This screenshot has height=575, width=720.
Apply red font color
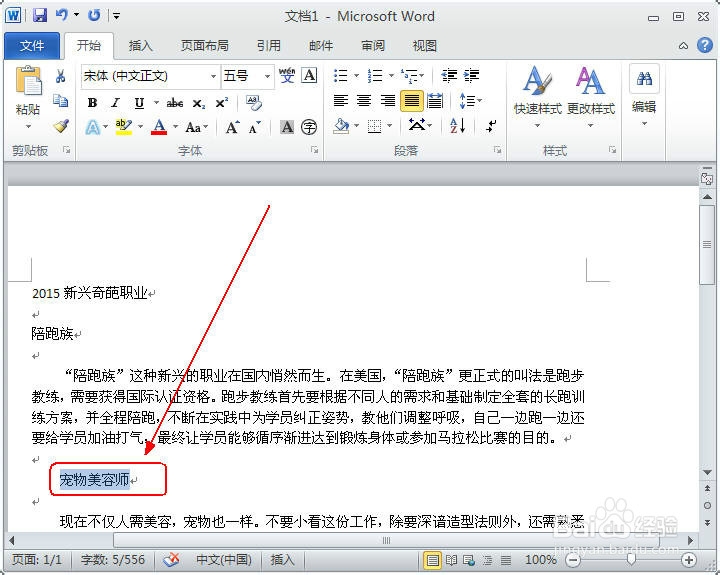[x=159, y=127]
